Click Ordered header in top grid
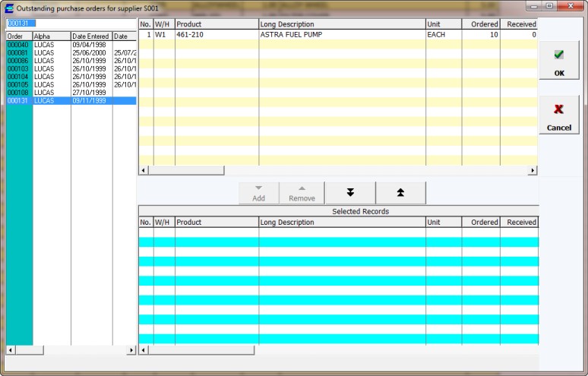The height and width of the screenshot is (376, 588). point(481,24)
